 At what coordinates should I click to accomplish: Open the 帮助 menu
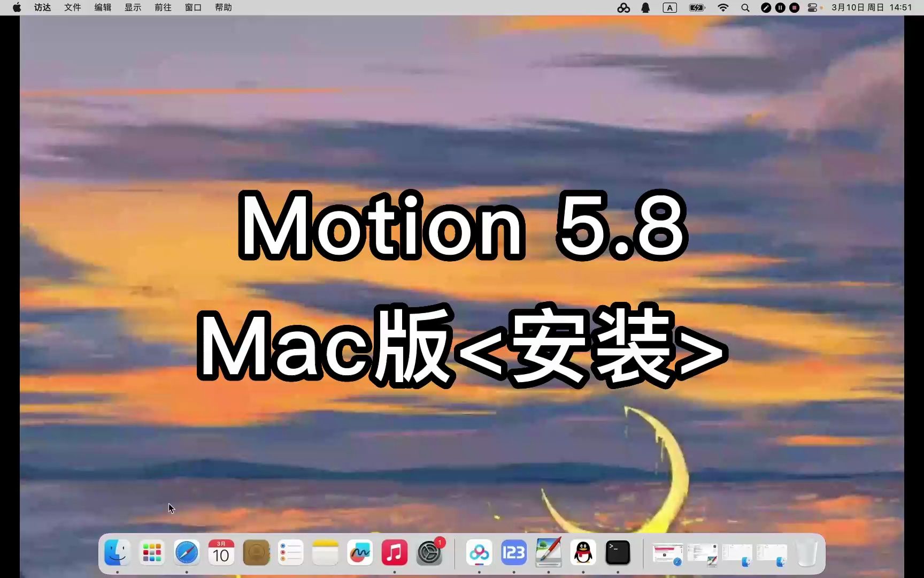click(224, 7)
